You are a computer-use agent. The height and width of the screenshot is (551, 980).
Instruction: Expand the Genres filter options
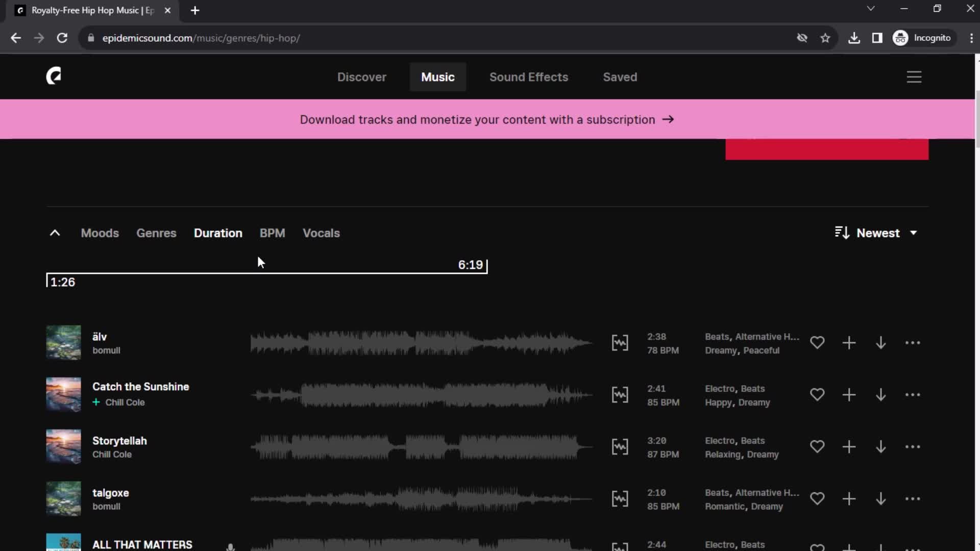[156, 233]
